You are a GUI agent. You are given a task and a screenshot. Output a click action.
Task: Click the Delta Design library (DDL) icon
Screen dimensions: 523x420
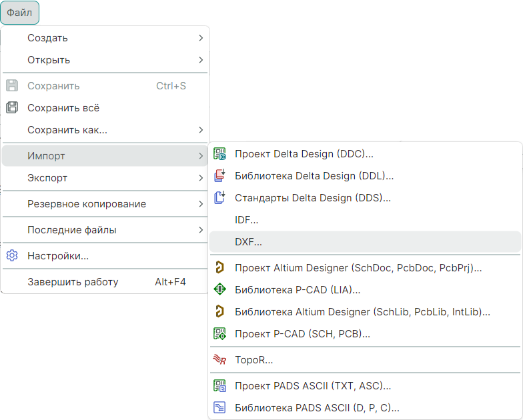[x=219, y=176]
